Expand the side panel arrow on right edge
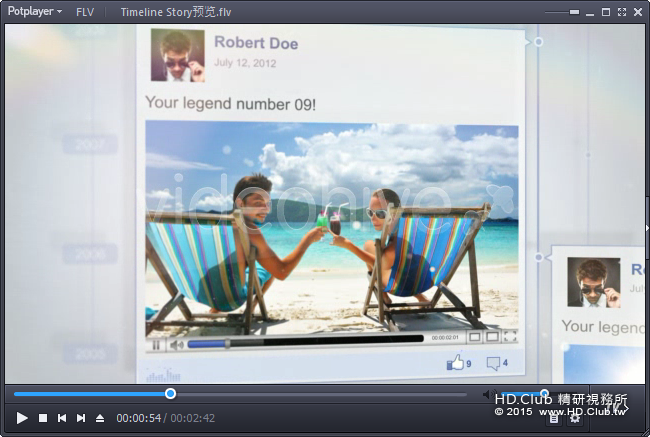Viewport: 650px width, 437px height. (647, 228)
